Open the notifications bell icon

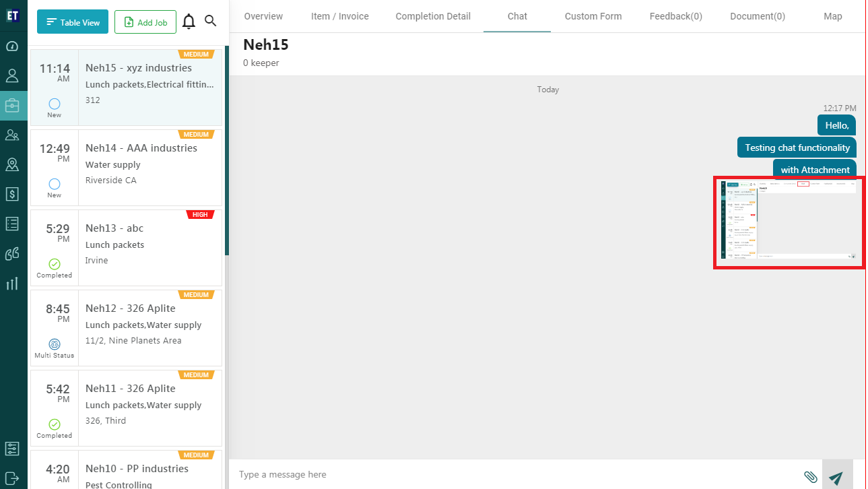click(x=189, y=22)
